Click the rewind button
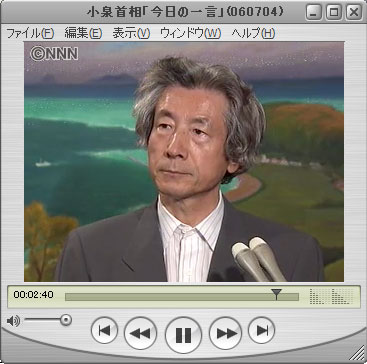This screenshot has height=364, width=367. (140, 333)
